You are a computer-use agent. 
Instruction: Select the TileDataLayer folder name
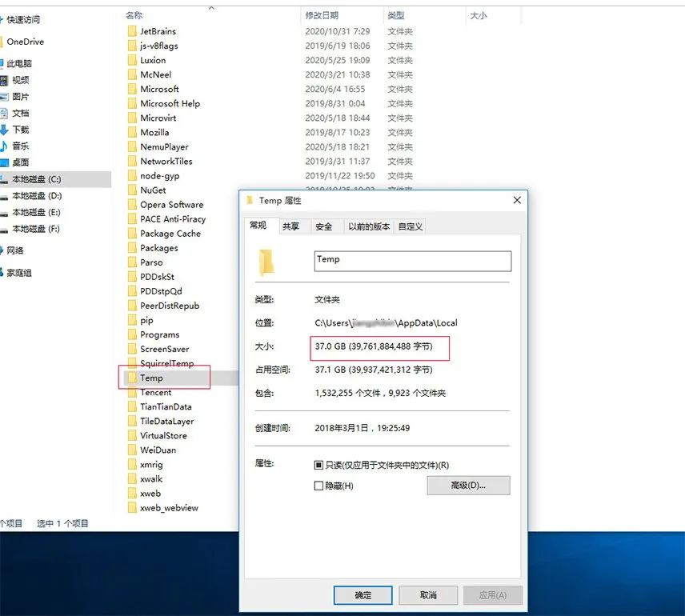(167, 422)
